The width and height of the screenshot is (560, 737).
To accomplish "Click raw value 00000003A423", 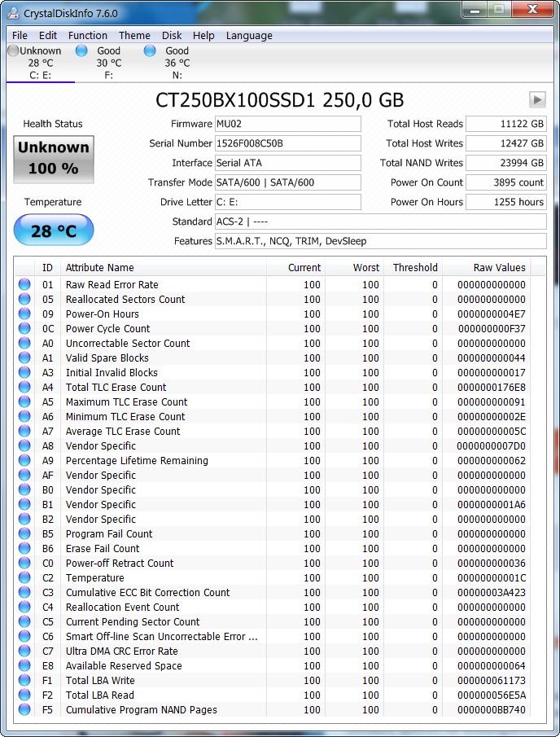I will 492,592.
